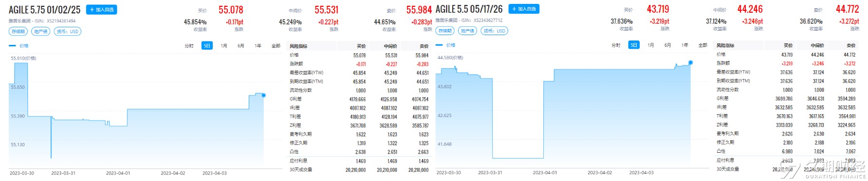Click the 货币: USD tag under AGILE 5.5 05/17/26
868x181 pixels.
[495, 31]
